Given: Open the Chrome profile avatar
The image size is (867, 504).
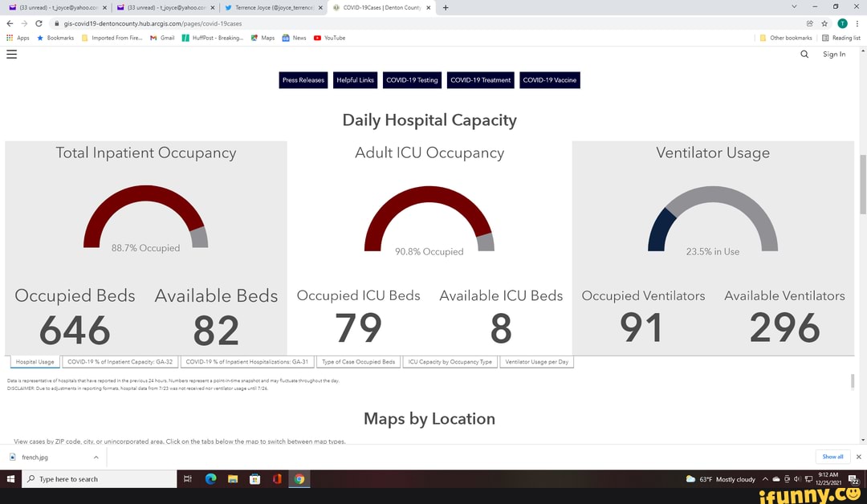Looking at the screenshot, I should pyautogui.click(x=842, y=24).
